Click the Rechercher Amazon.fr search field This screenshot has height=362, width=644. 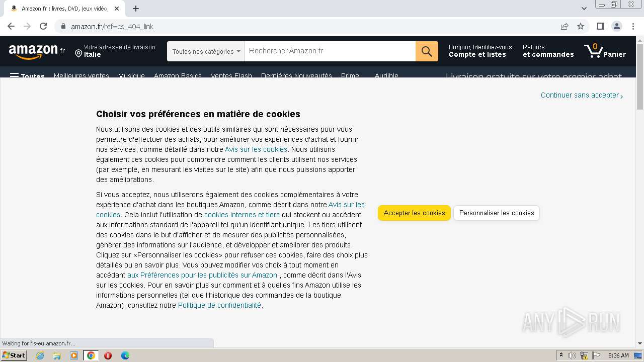pos(330,51)
